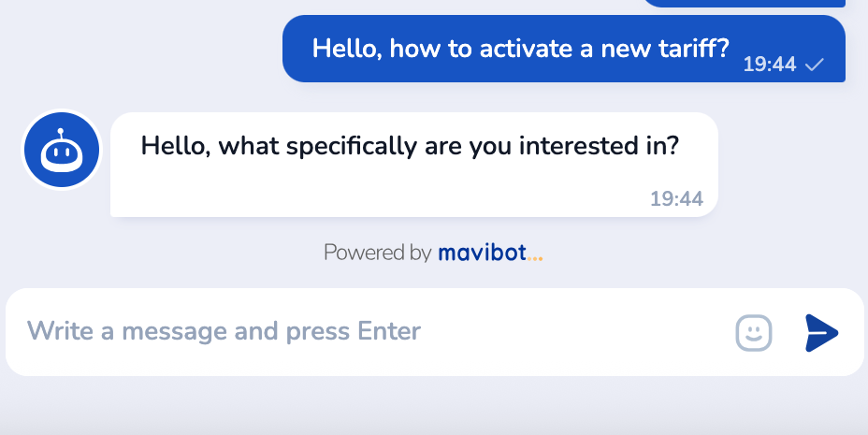This screenshot has width=868, height=435.
Task: Click the word 'Enter' in input placeholder
Action: 389,331
